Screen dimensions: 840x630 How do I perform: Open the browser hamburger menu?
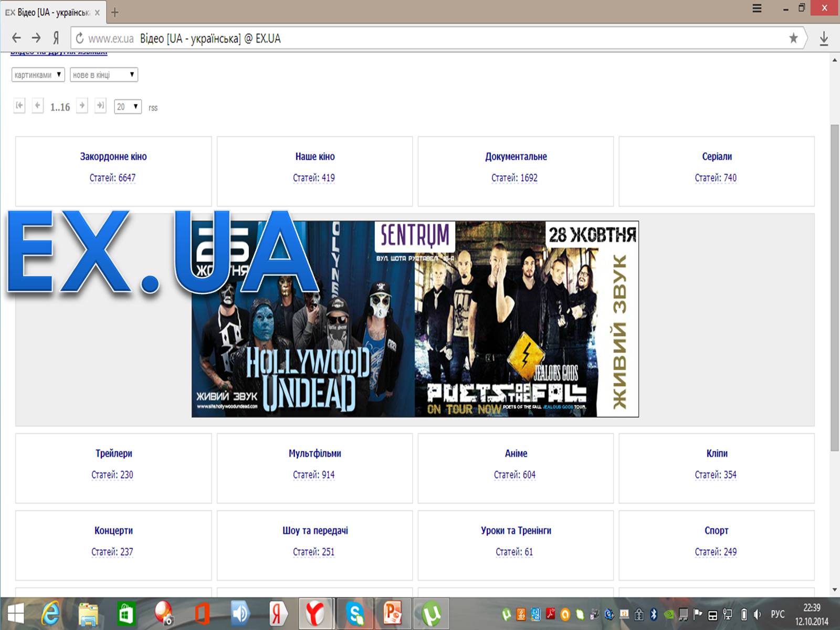click(x=757, y=8)
